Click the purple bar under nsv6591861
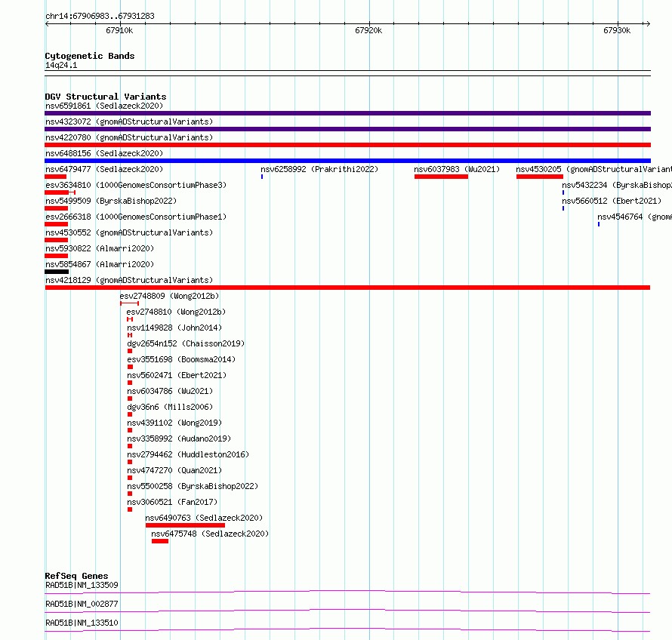This screenshot has width=672, height=640. click(x=347, y=113)
